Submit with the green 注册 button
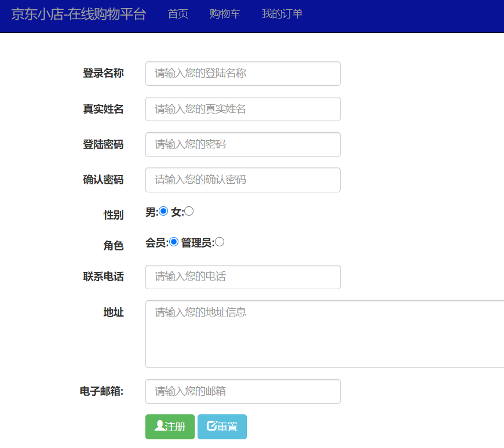Viewport: 504px width, 448px height. click(170, 427)
